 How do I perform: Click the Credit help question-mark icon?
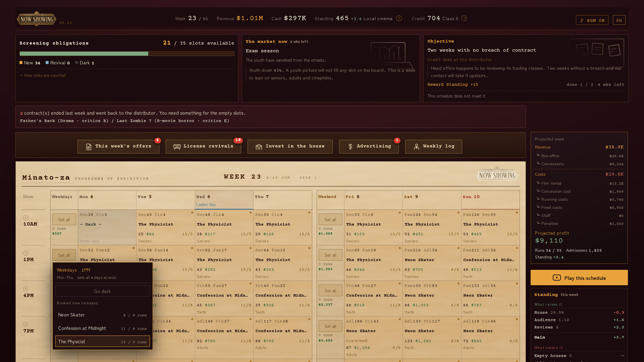464,18
